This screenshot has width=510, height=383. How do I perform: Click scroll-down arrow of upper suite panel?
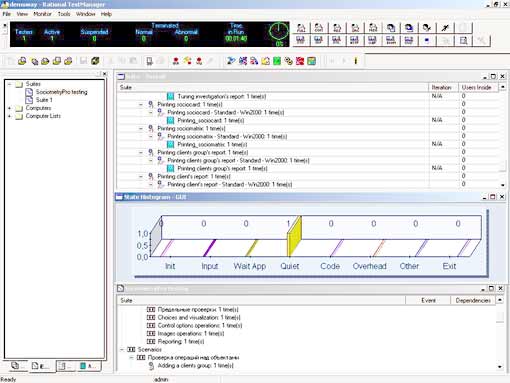click(503, 185)
